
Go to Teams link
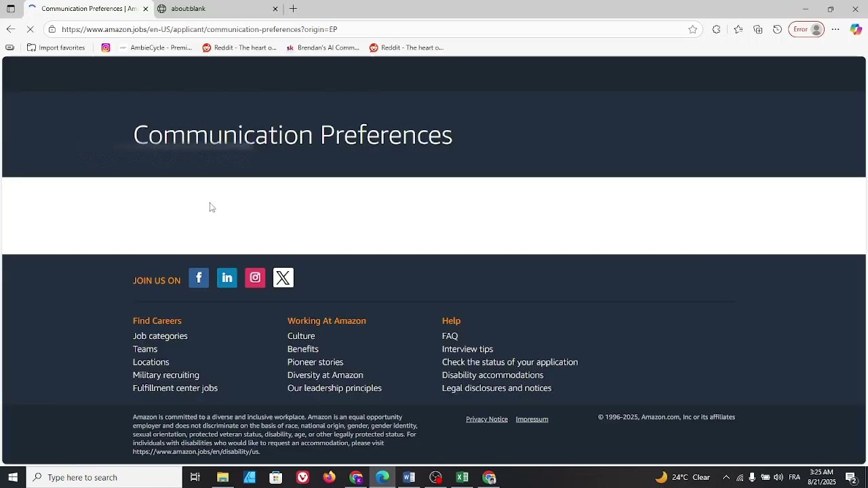145,349
